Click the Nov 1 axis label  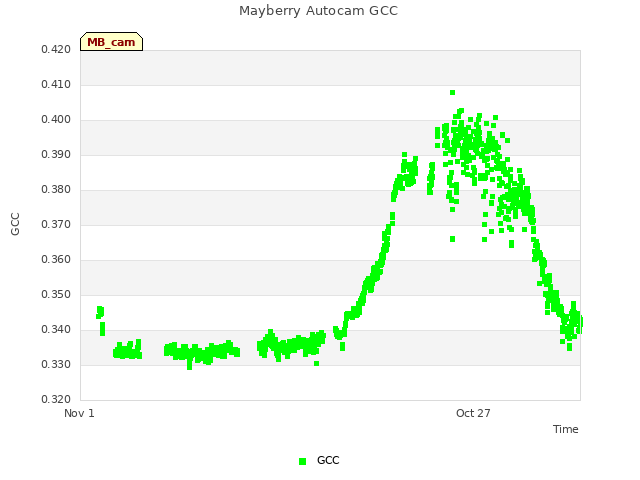[79, 413]
